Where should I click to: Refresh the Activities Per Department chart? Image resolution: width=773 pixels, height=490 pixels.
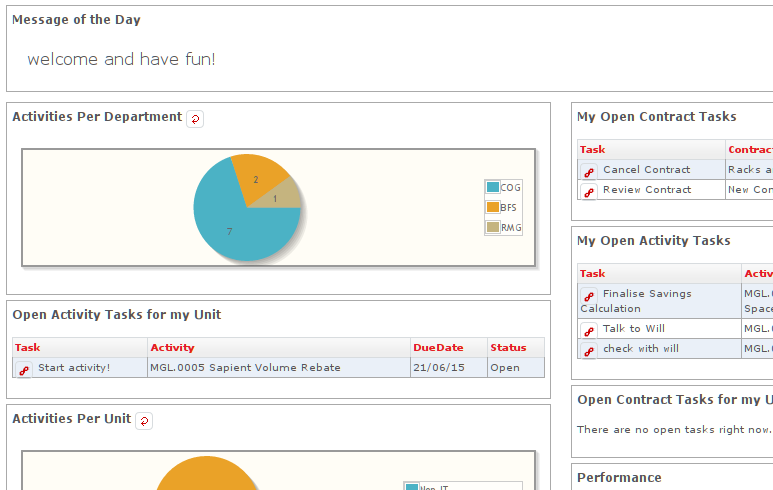(x=195, y=119)
